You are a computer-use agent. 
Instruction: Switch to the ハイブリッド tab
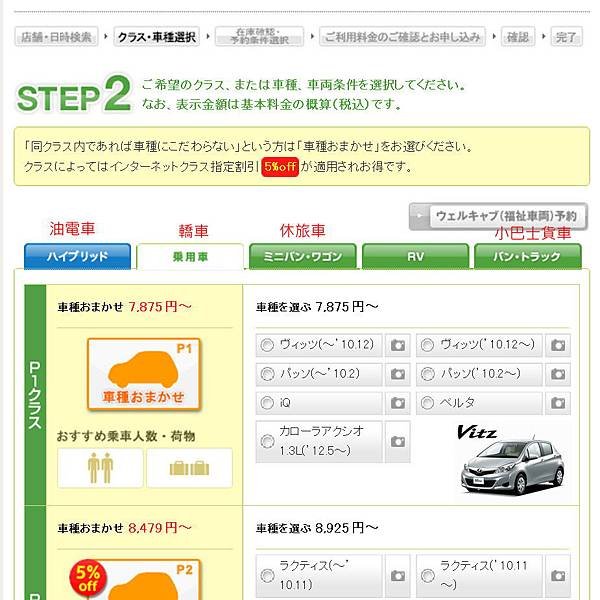[77, 256]
